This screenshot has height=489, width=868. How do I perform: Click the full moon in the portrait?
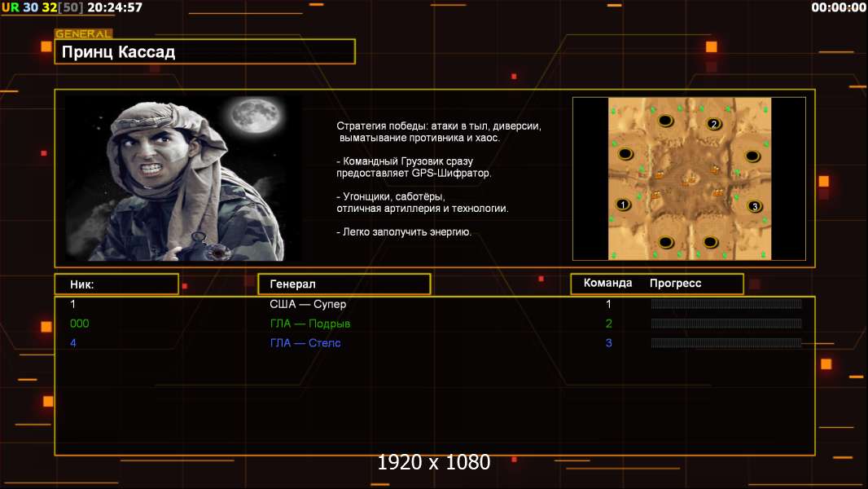(x=251, y=117)
